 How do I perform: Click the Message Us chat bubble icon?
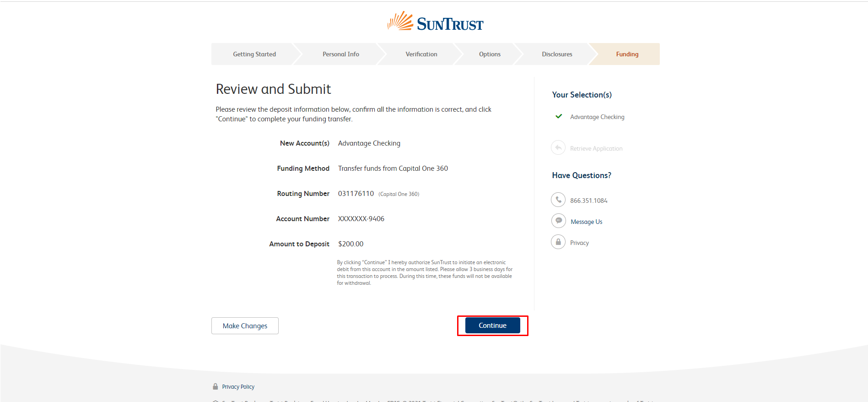tap(558, 221)
